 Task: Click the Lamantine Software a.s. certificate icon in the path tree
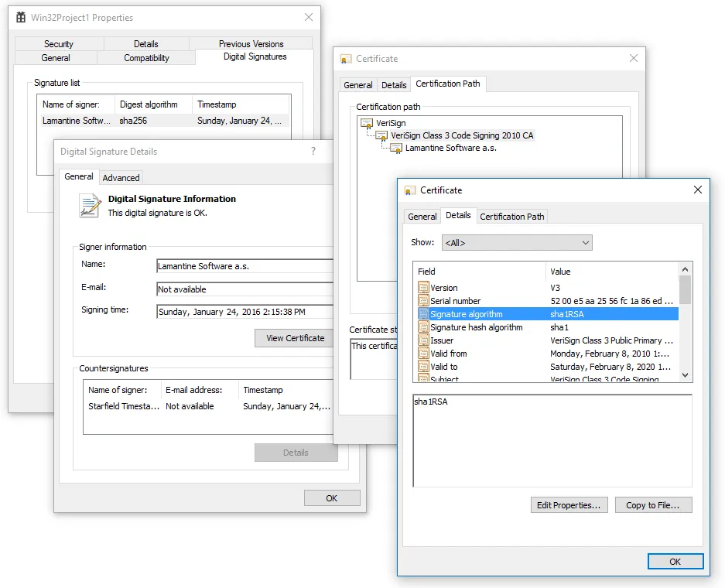(396, 148)
